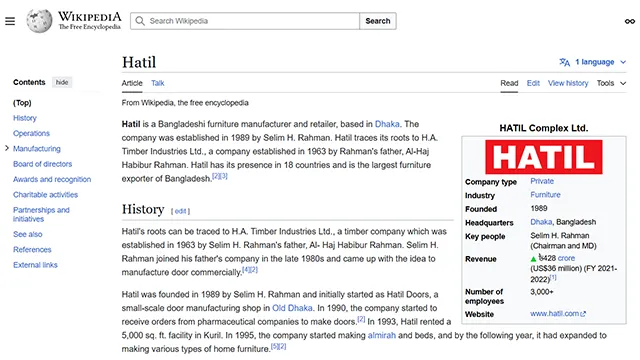
Task: Open the Dhaka link in intro paragraph
Action: [387, 124]
